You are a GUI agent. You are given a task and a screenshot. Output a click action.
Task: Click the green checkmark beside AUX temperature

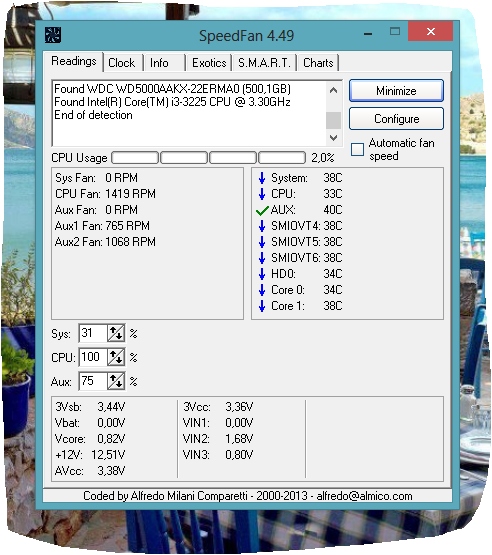coord(262,211)
